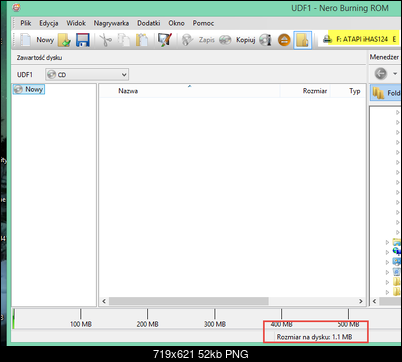Click the scissors Cut icon
The image size is (402, 362).
[x=106, y=40]
